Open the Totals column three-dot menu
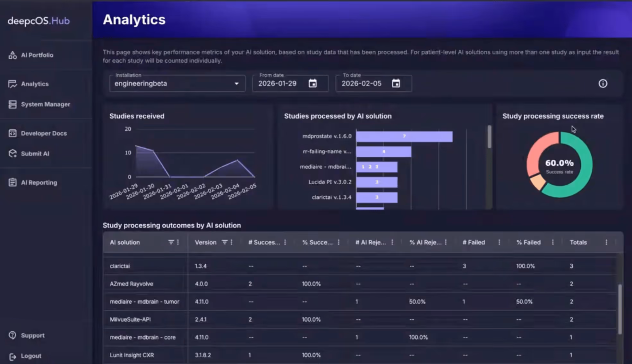This screenshot has width=632, height=364. (x=606, y=242)
